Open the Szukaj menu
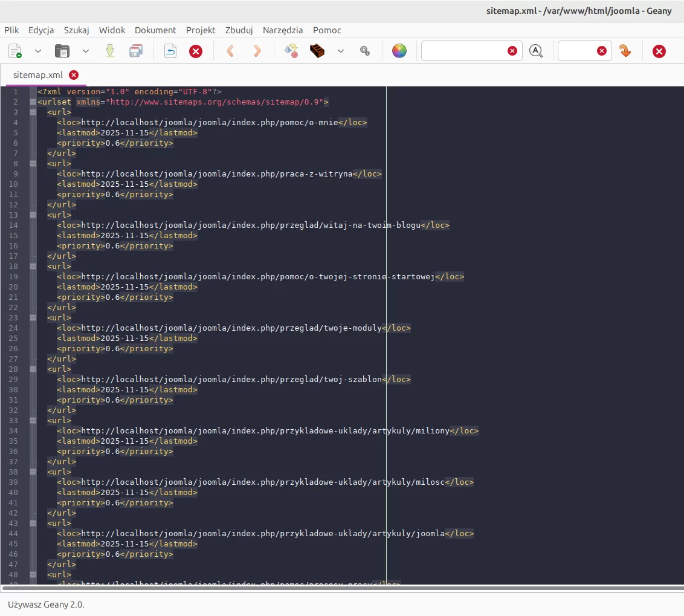This screenshot has height=616, width=684. pos(76,30)
